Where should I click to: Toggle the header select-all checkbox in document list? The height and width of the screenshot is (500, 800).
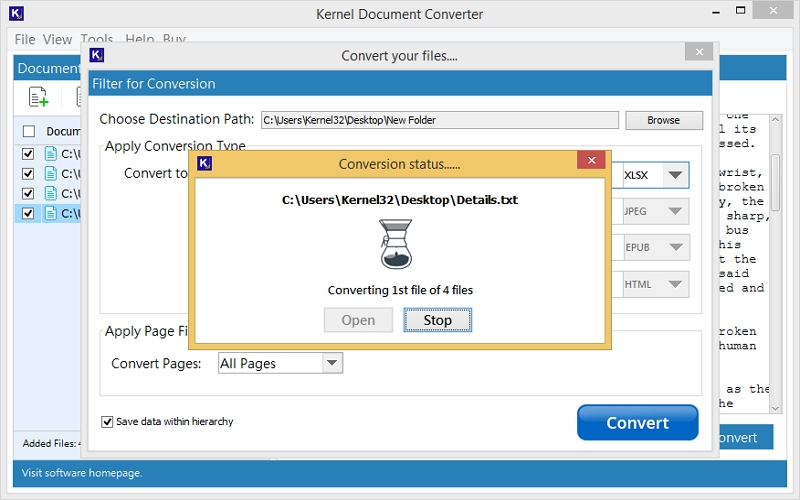(29, 132)
